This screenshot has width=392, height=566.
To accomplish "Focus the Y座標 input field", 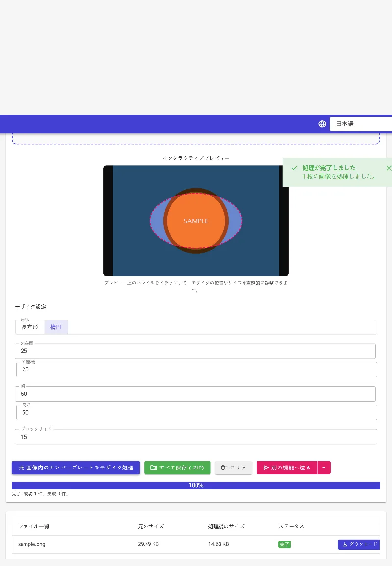I will (x=196, y=369).
